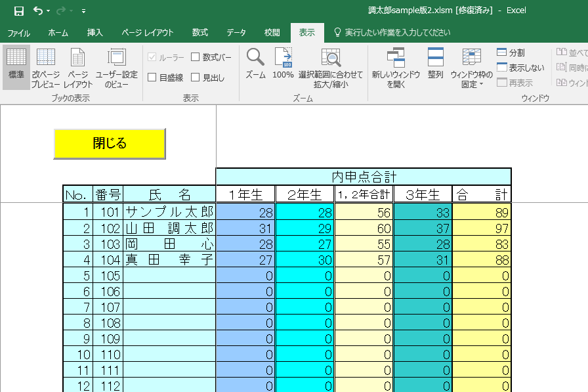The image size is (588, 392).
Task: Switch to the データ tab
Action: pyautogui.click(x=236, y=33)
